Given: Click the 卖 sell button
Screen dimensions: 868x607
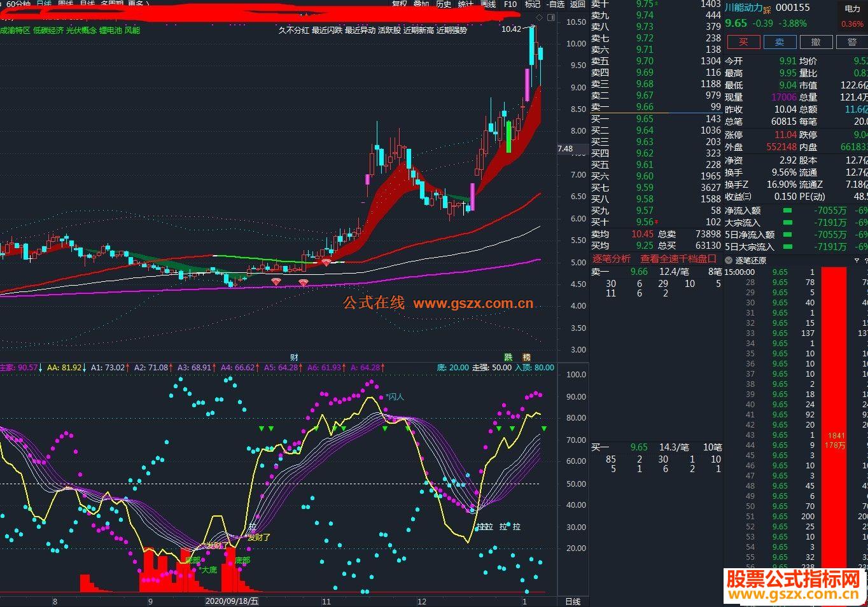Looking at the screenshot, I should pyautogui.click(x=780, y=42).
